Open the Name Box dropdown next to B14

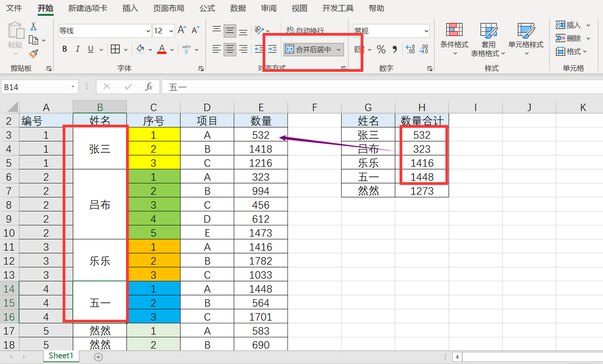(73, 87)
